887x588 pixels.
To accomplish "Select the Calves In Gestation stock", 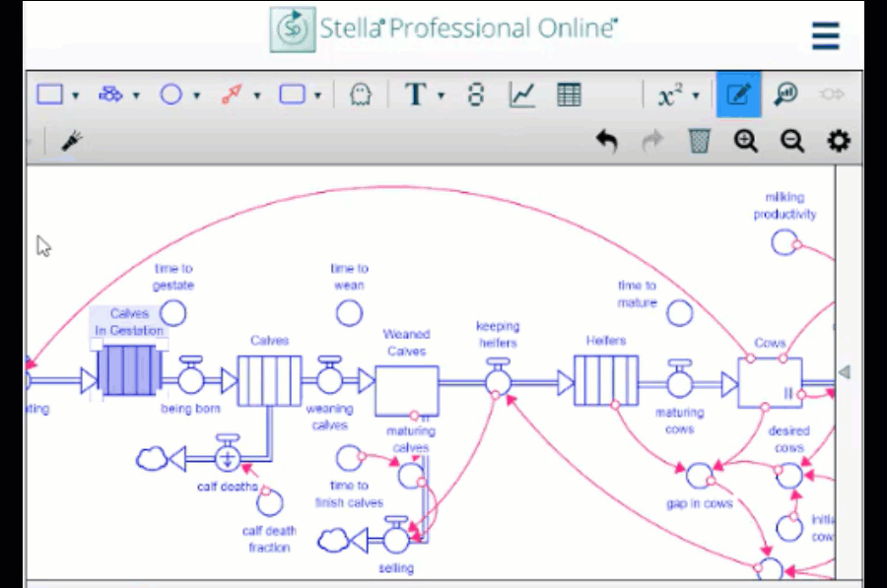I will [x=129, y=370].
